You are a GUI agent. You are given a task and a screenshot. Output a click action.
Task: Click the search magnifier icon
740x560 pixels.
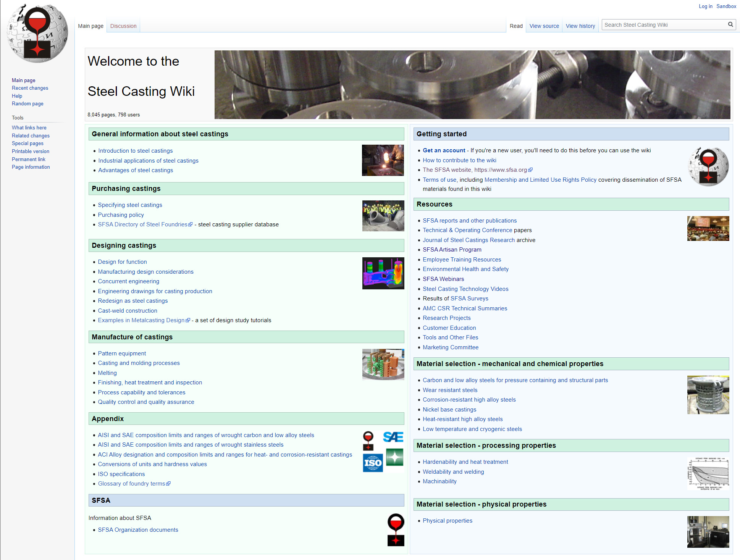[730, 25]
